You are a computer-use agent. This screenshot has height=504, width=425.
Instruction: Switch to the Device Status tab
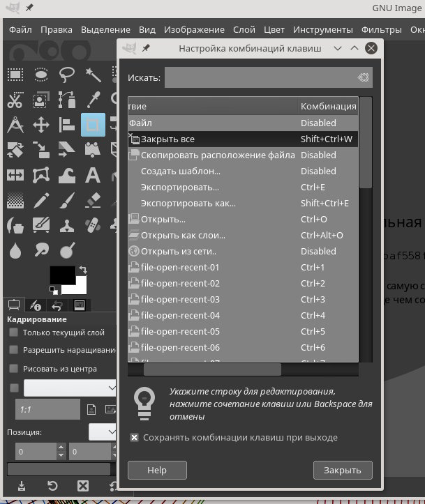[x=36, y=305]
